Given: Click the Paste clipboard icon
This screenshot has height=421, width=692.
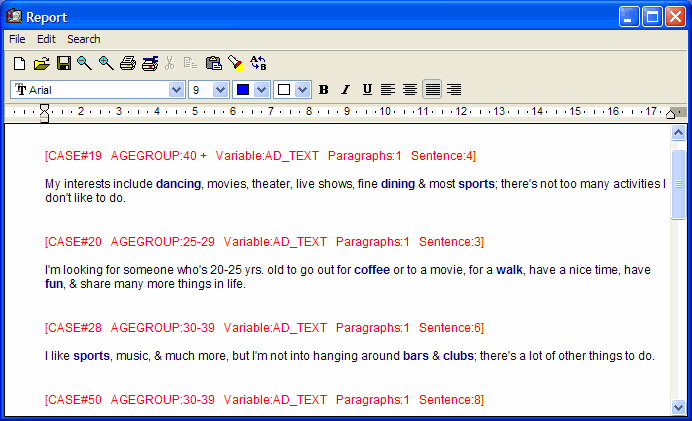Looking at the screenshot, I should [213, 64].
